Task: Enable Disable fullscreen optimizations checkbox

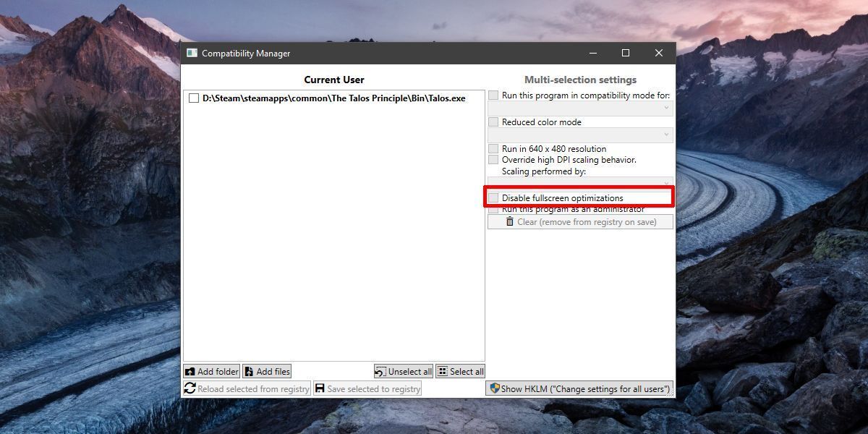Action: (493, 198)
